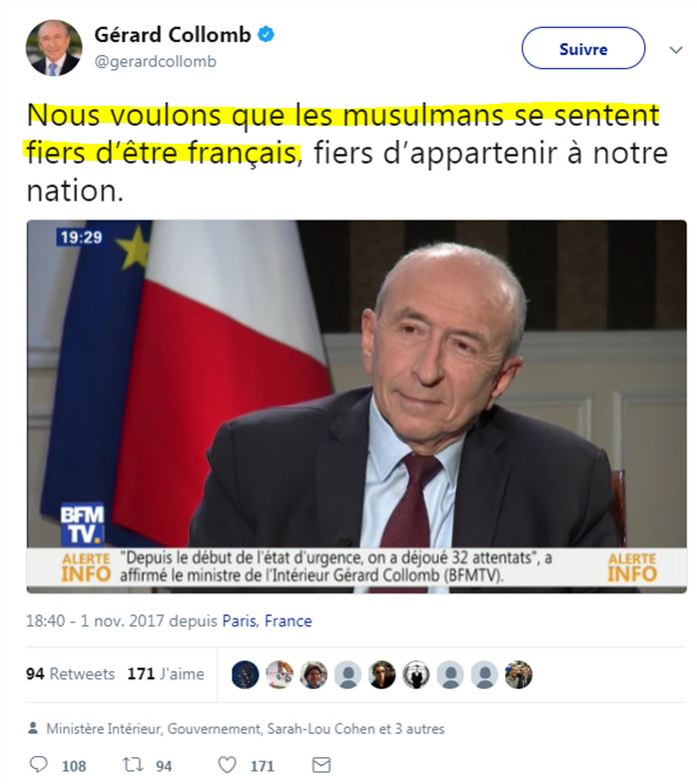This screenshot has width=697, height=784.
Task: Click the tagged people person icon
Action: [33, 728]
